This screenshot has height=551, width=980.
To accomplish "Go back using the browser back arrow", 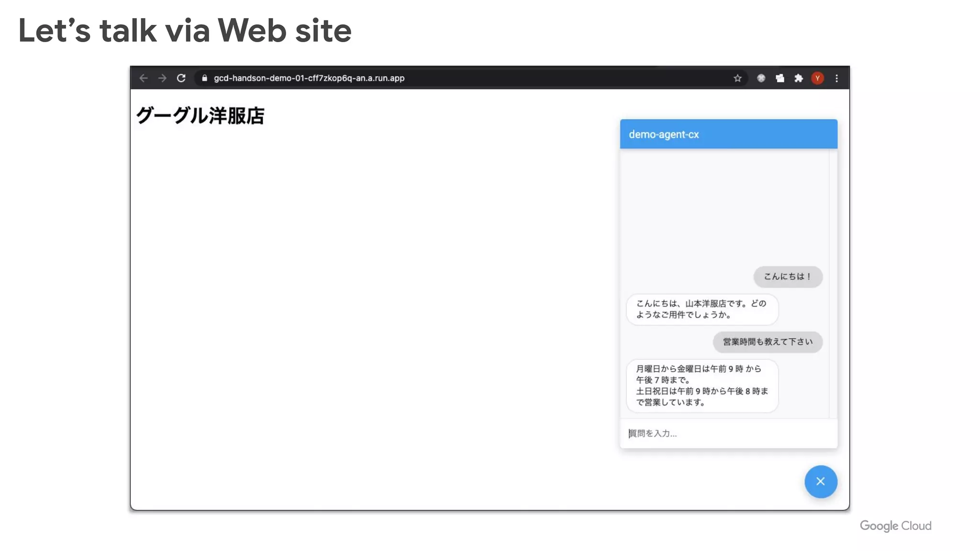I will tap(144, 78).
